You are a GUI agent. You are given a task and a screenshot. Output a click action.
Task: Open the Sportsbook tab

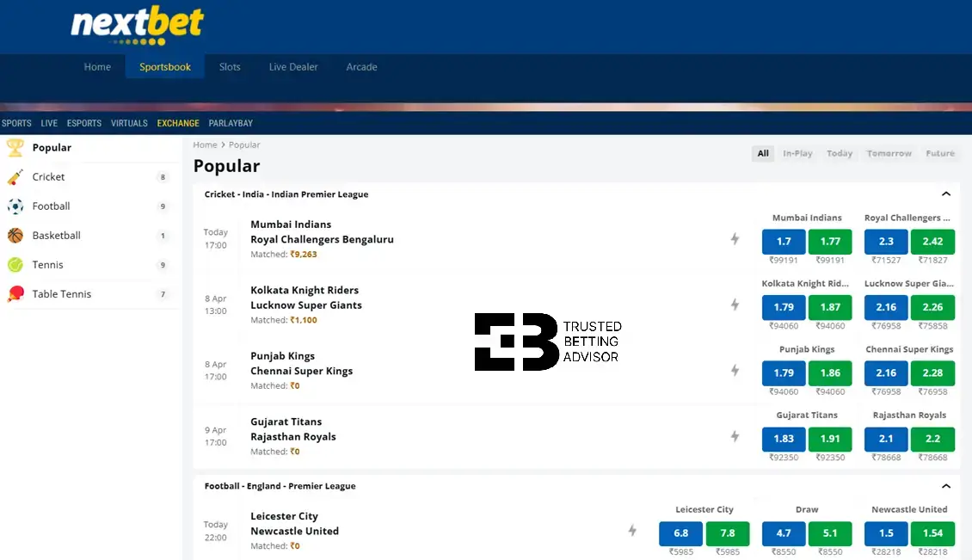tap(165, 67)
